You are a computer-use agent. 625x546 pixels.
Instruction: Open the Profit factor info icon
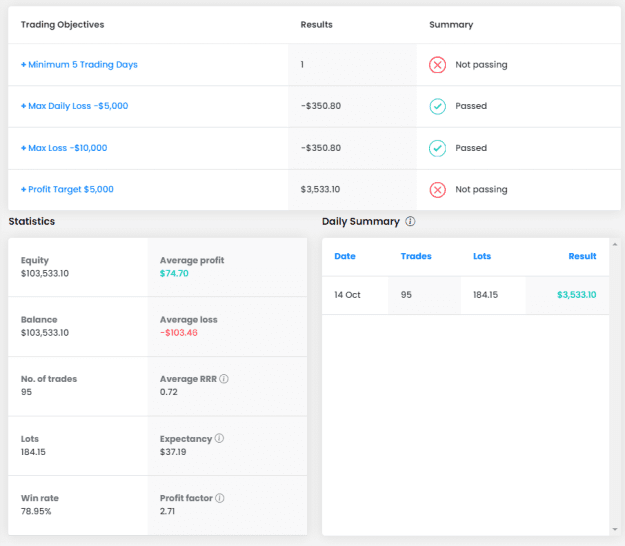(x=220, y=498)
